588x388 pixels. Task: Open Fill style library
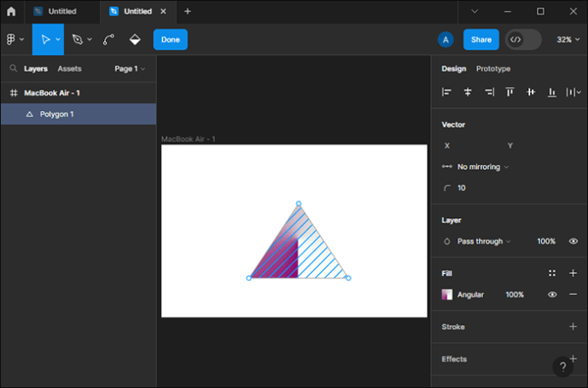point(552,273)
